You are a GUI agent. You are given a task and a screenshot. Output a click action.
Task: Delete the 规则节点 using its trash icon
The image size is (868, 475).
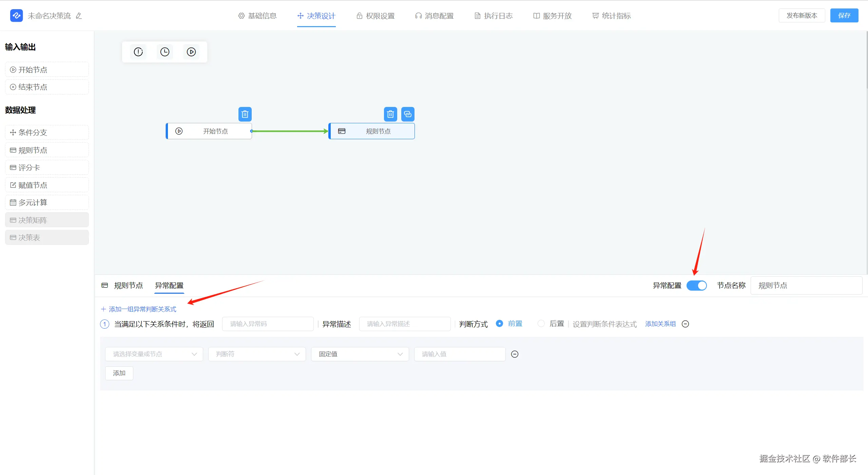(390, 114)
